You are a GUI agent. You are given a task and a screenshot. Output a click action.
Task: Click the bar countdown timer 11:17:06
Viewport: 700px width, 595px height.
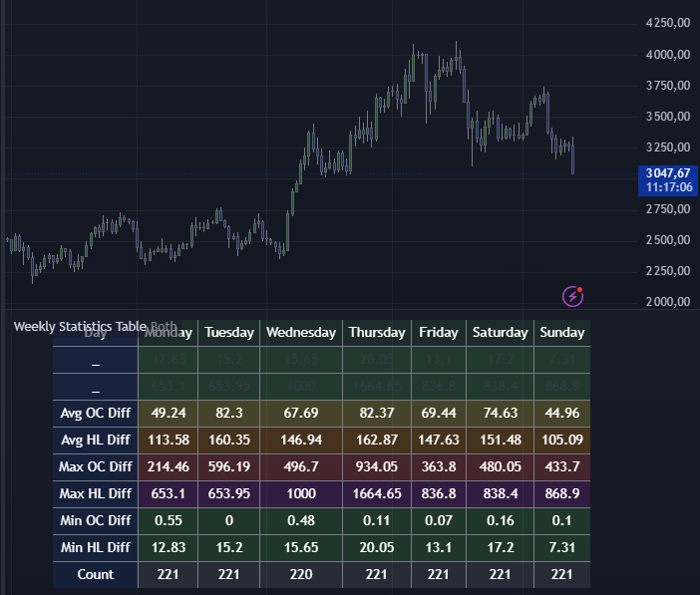click(668, 187)
